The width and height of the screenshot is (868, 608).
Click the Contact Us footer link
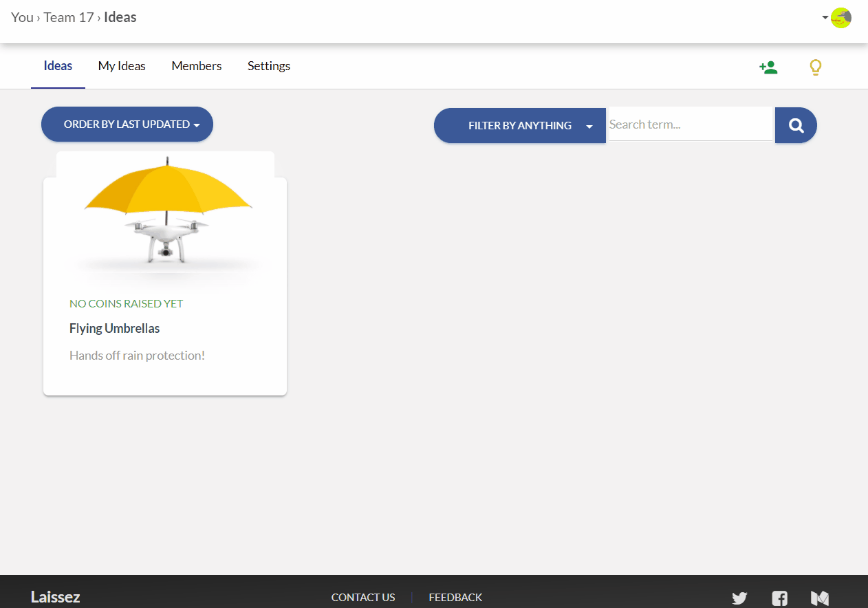(x=363, y=597)
